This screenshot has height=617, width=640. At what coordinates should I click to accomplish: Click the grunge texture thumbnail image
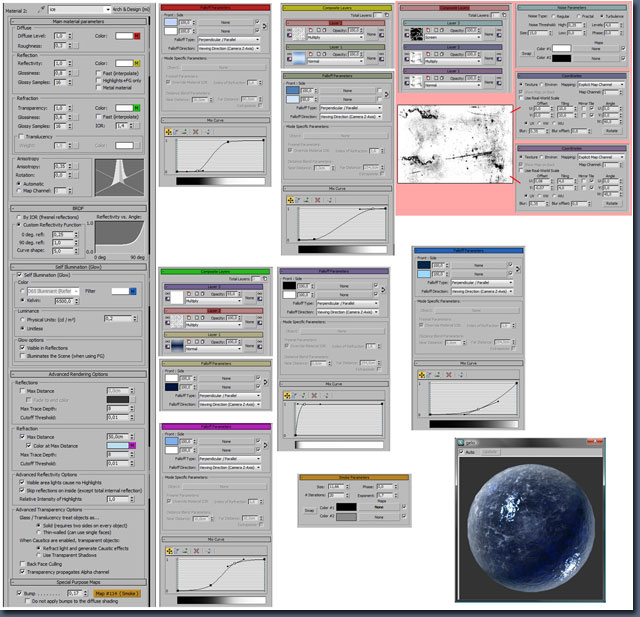tap(455, 144)
